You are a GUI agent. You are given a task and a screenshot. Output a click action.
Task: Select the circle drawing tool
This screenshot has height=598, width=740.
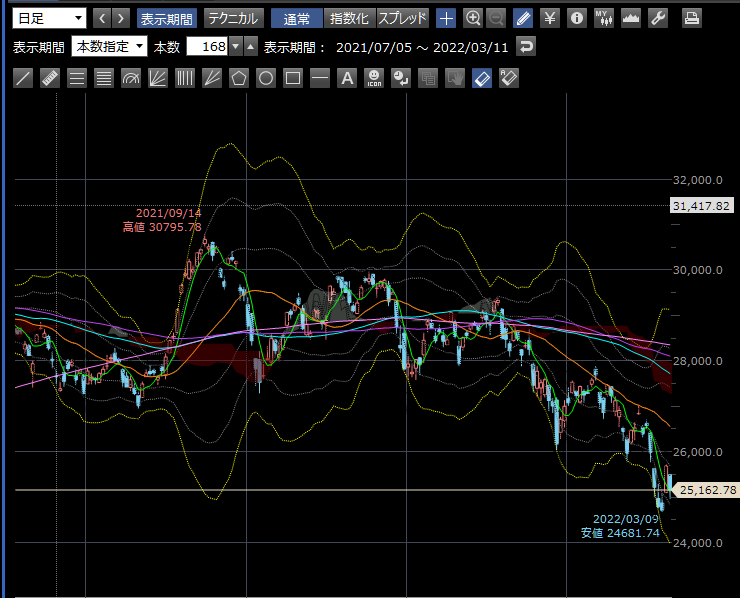click(266, 78)
